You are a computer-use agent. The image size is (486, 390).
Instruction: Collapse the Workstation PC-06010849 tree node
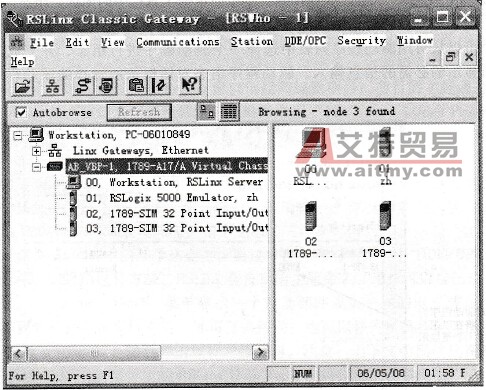18,135
